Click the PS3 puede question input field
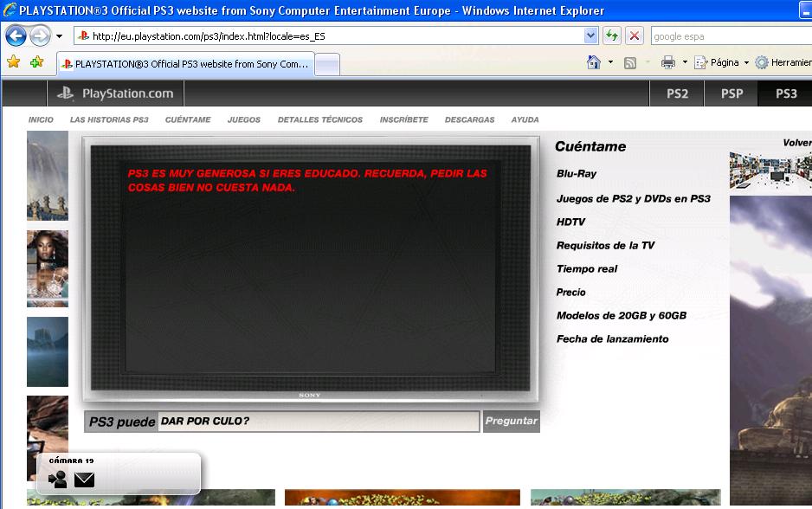The width and height of the screenshot is (812, 509). click(318, 422)
